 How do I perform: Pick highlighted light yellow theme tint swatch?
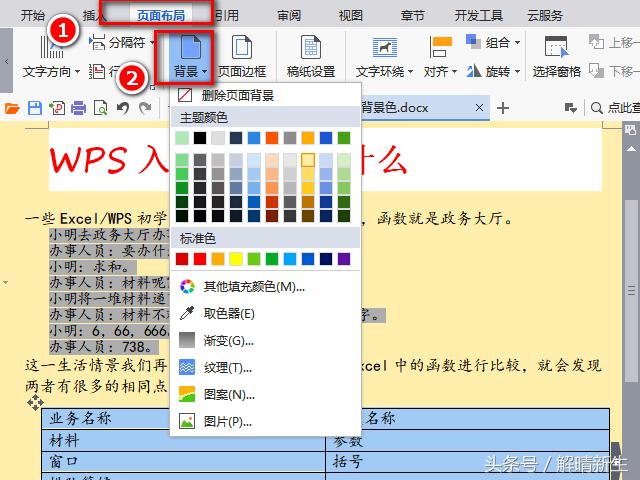(x=308, y=160)
